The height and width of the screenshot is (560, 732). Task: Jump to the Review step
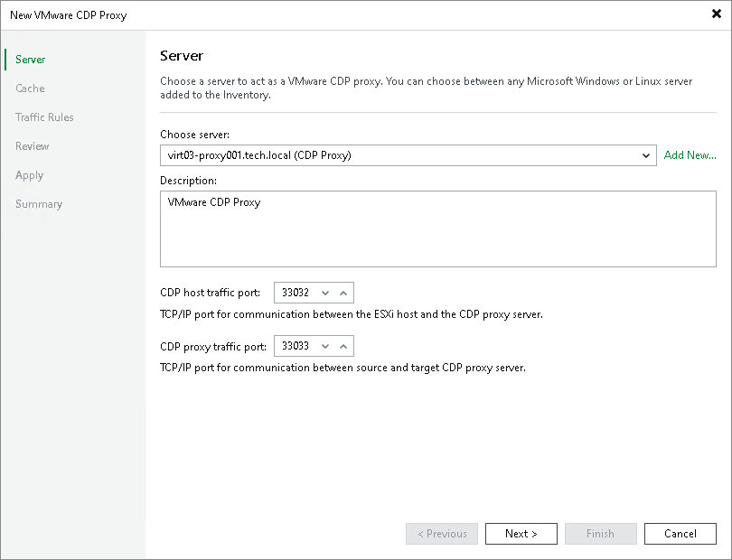(33, 146)
